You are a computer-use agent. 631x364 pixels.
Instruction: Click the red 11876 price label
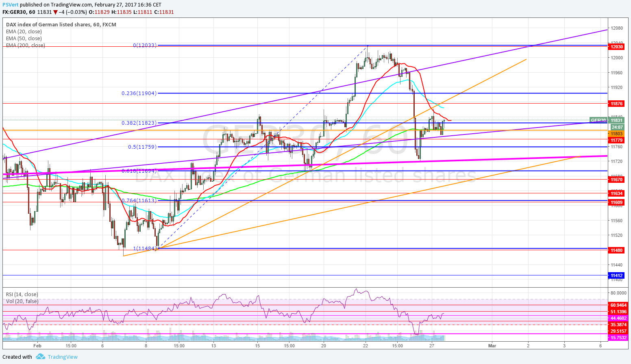pos(616,104)
